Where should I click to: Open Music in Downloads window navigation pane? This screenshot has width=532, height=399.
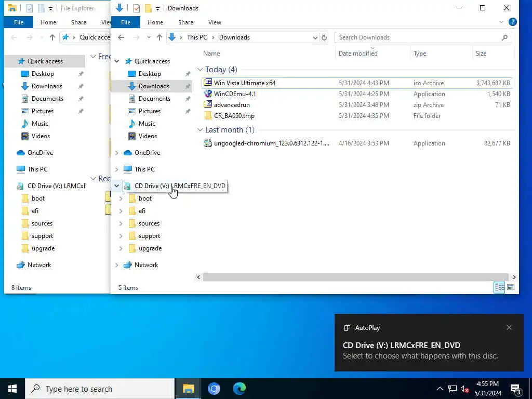coord(147,124)
